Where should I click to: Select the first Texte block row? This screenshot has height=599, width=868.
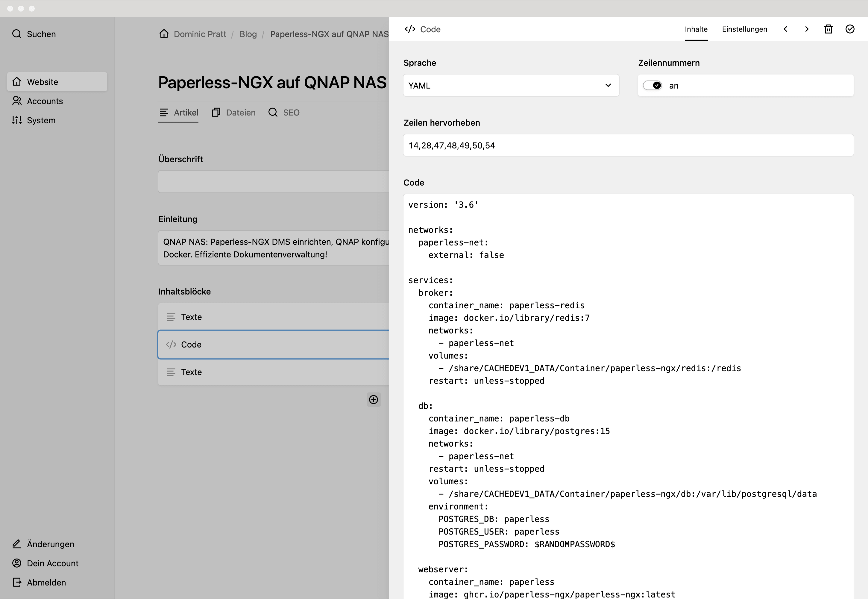click(x=274, y=317)
